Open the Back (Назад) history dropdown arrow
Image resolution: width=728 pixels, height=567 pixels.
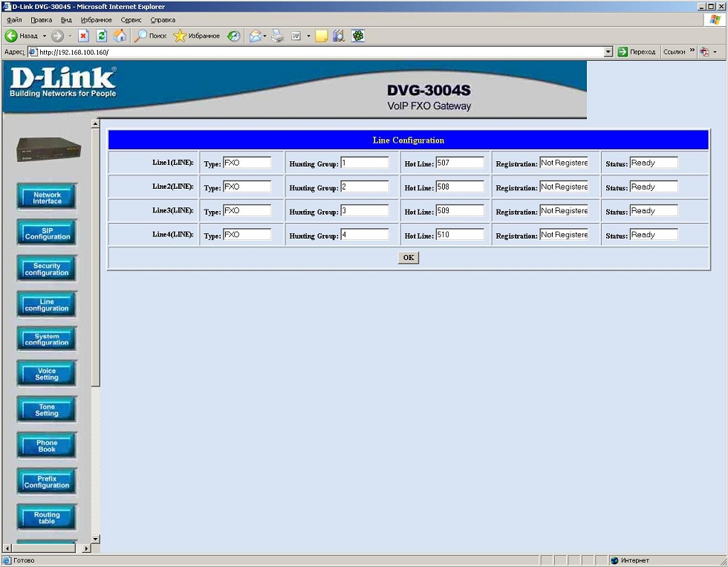(45, 36)
